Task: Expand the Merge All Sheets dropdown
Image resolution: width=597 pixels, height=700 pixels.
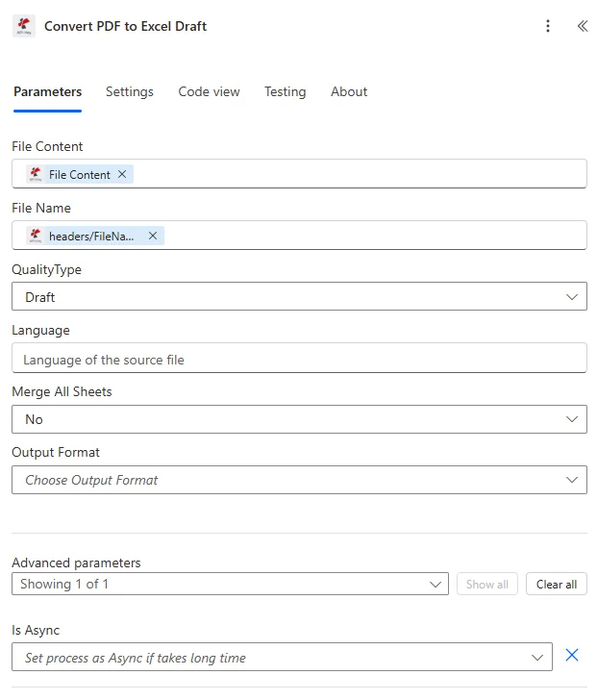Action: coord(299,419)
